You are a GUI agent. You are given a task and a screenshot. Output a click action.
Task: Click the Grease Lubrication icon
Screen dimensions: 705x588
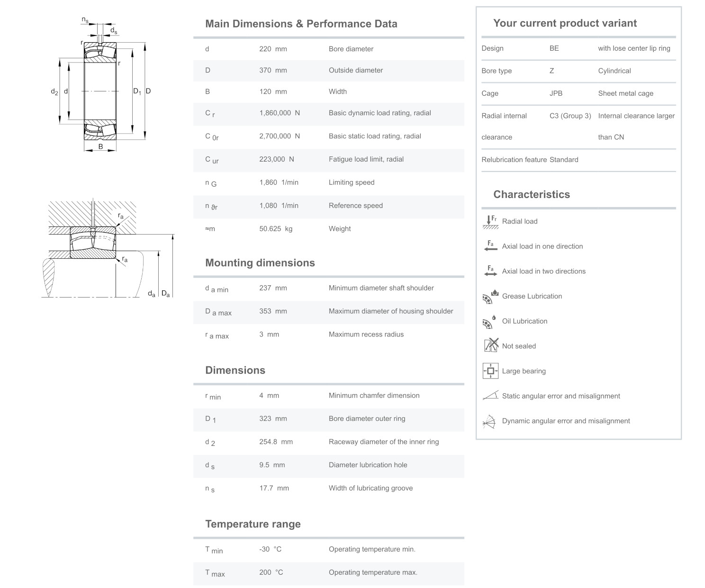490,297
